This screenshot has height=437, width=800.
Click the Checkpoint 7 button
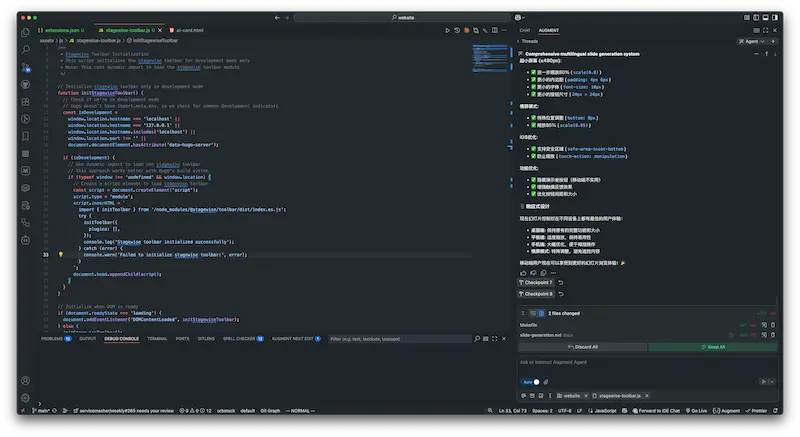[536, 282]
